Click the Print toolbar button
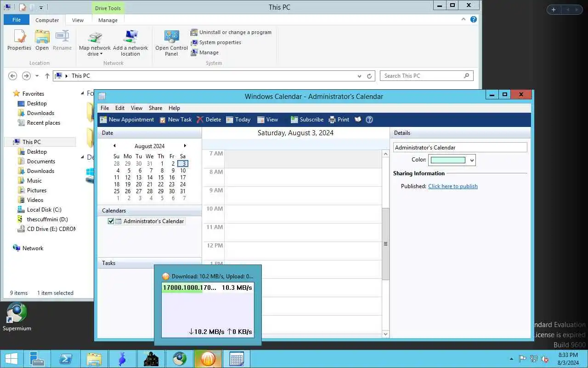Screen dimensions: 588x368 click(339, 120)
